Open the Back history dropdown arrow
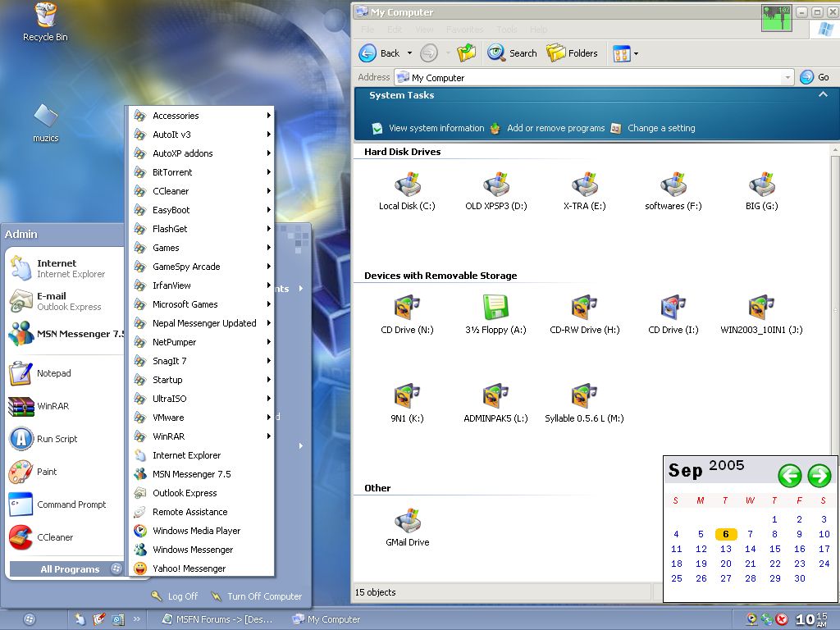This screenshot has width=840, height=630. click(410, 53)
